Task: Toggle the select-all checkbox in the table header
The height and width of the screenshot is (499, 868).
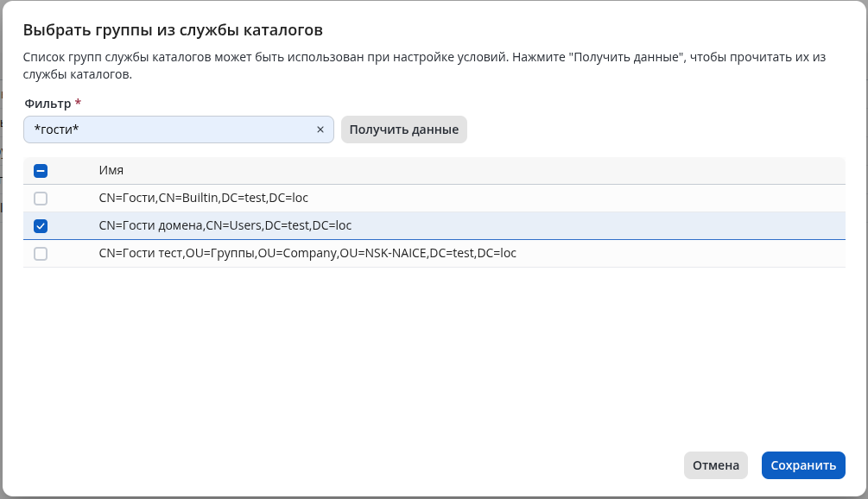Action: pos(41,171)
